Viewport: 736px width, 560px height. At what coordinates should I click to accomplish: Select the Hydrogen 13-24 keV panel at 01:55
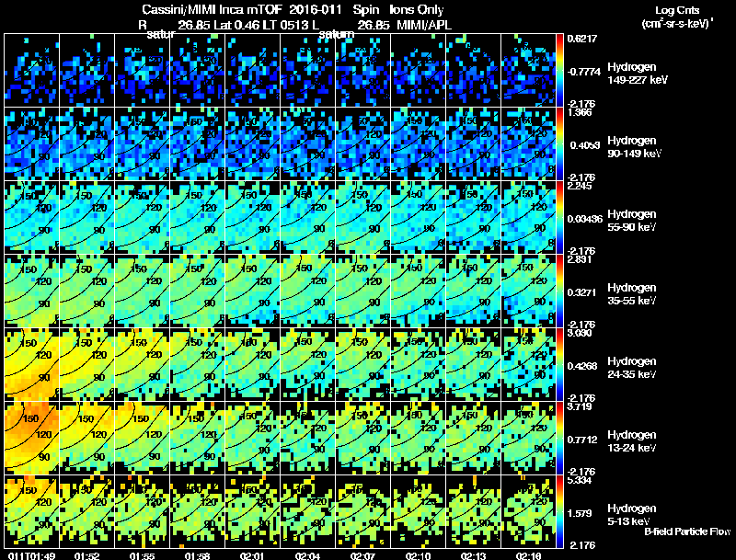pyautogui.click(x=143, y=438)
